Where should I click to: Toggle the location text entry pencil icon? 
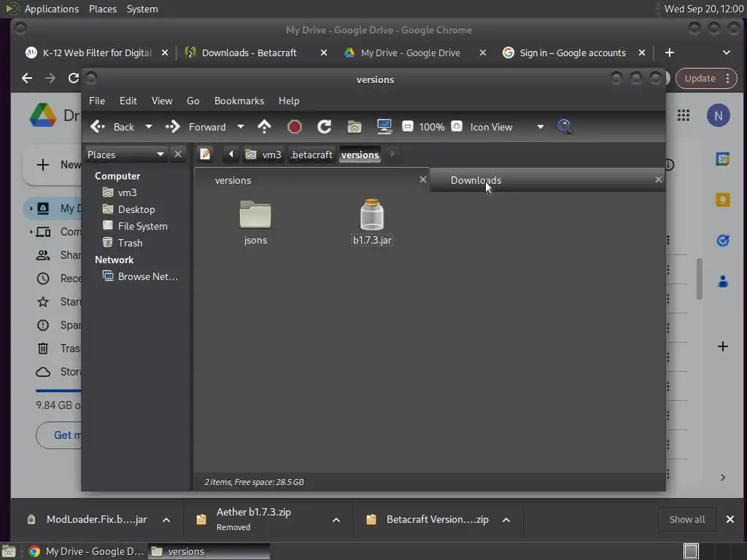tap(205, 154)
